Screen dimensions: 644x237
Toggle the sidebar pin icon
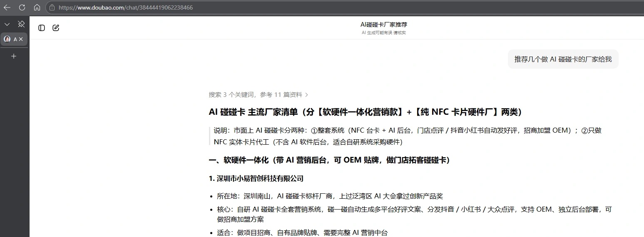click(21, 24)
